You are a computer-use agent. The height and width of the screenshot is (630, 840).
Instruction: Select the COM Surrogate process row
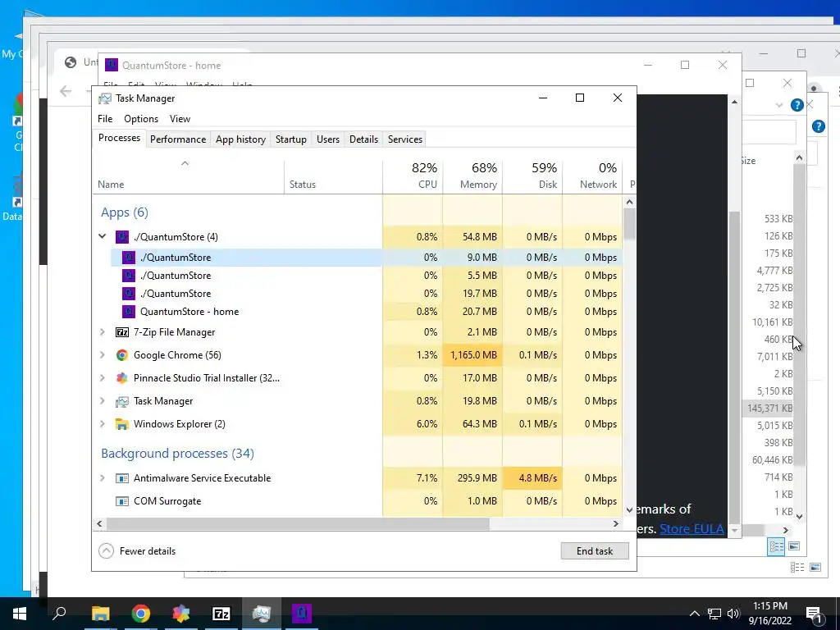pyautogui.click(x=358, y=501)
